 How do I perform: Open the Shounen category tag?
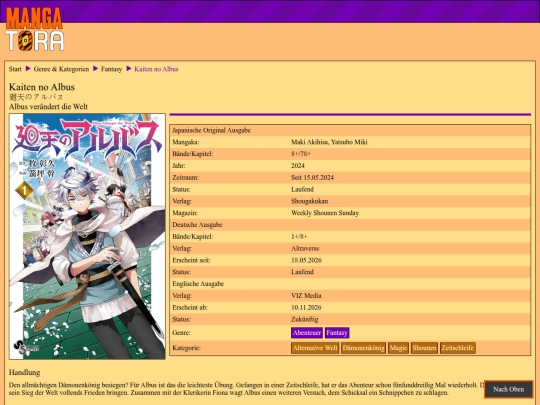tap(424, 348)
